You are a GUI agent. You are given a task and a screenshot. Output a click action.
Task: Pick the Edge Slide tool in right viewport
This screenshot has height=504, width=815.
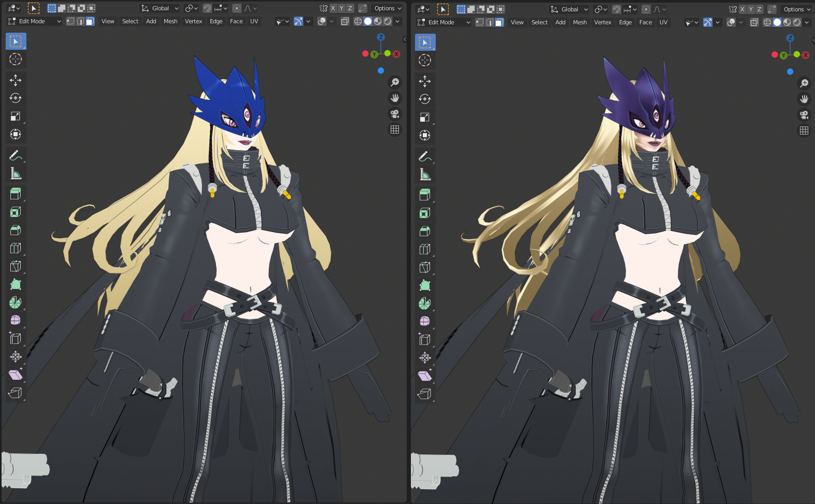pyautogui.click(x=425, y=340)
